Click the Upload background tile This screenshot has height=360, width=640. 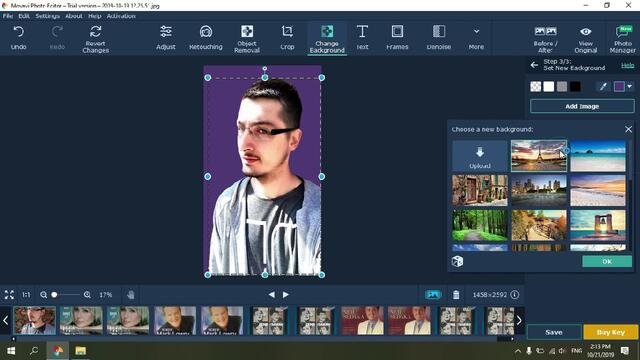[480, 156]
